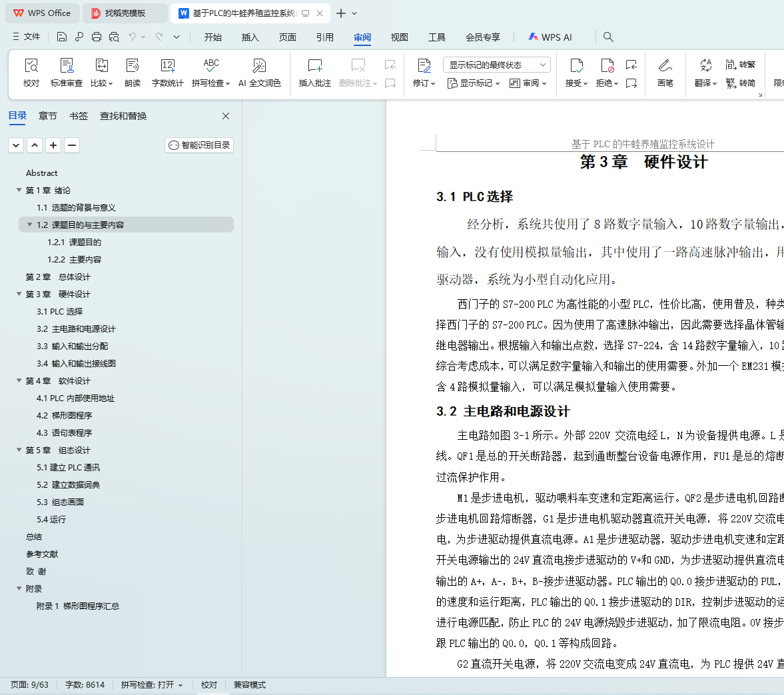Click the 智能识别目录 button
The width and height of the screenshot is (784, 695).
(x=199, y=145)
